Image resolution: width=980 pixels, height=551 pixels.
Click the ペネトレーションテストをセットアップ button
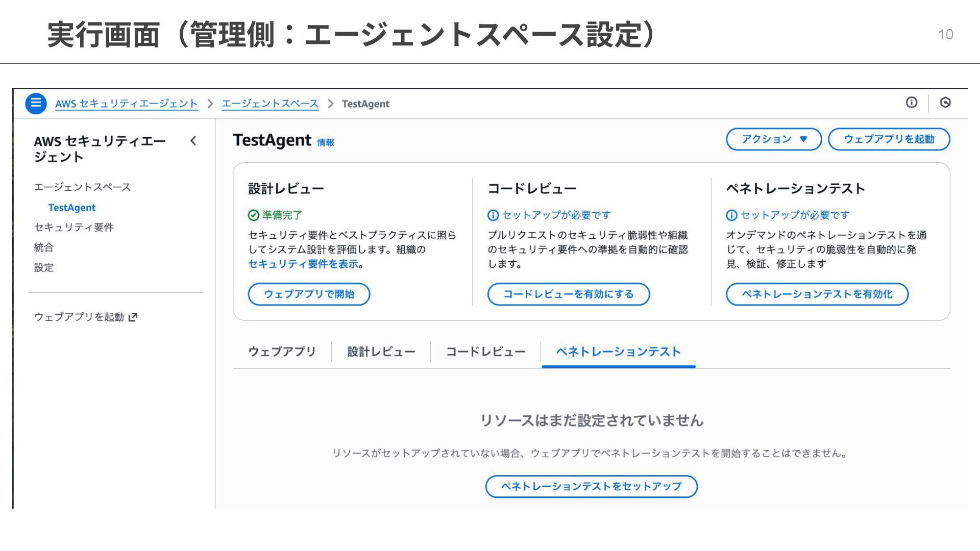pos(591,486)
